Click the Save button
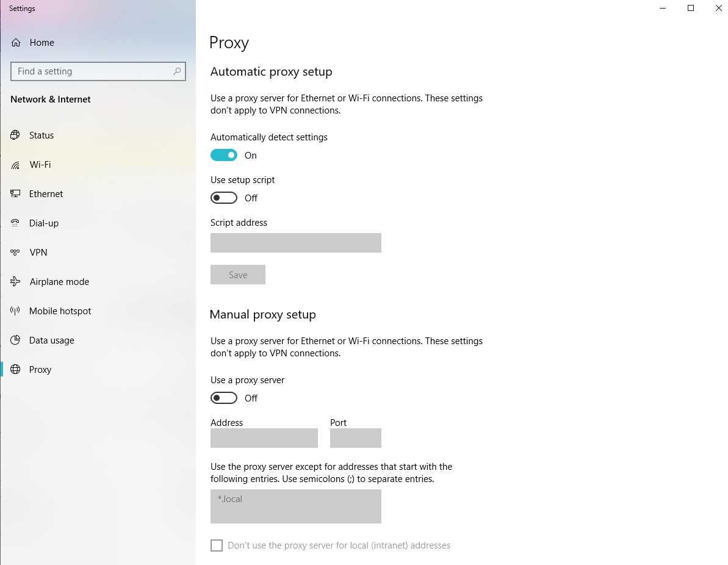The height and width of the screenshot is (565, 728). pyautogui.click(x=238, y=275)
